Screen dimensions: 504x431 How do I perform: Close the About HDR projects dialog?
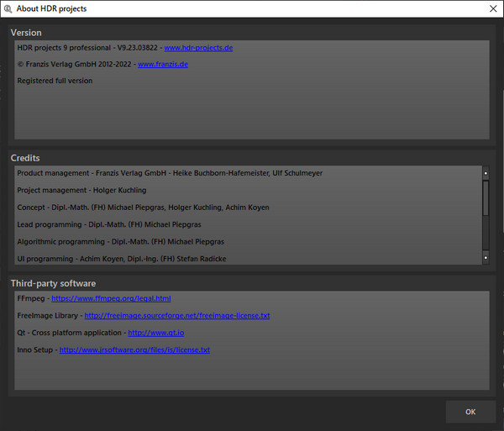click(493, 8)
